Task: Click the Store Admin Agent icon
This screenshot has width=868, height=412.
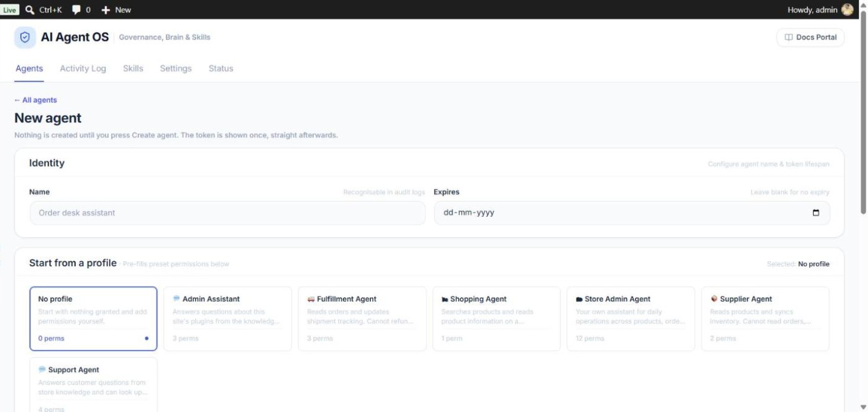Action: click(579, 299)
